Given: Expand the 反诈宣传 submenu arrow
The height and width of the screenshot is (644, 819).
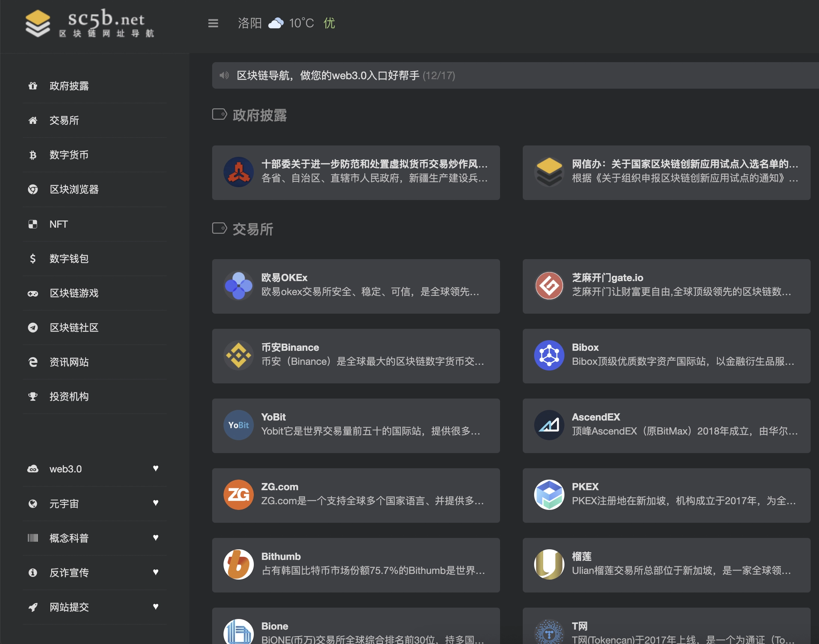Looking at the screenshot, I should pos(156,572).
